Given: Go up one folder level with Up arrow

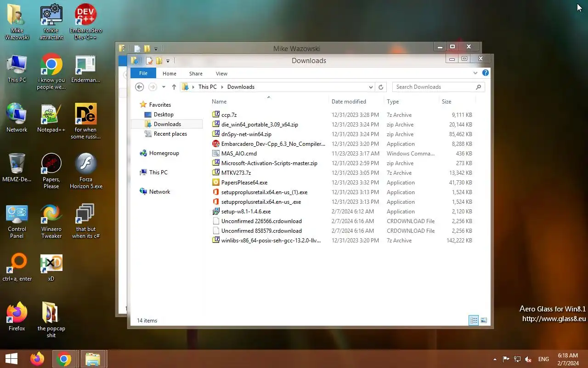Looking at the screenshot, I should 174,87.
